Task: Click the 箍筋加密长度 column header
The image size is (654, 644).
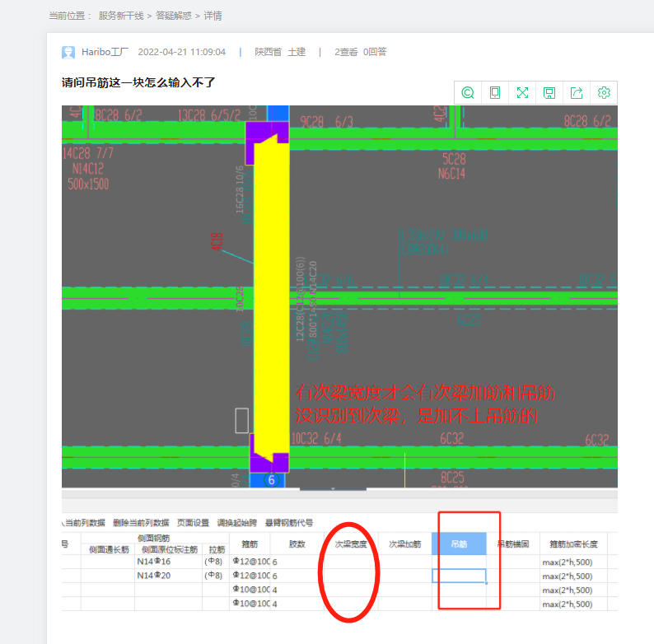Action: point(573,544)
